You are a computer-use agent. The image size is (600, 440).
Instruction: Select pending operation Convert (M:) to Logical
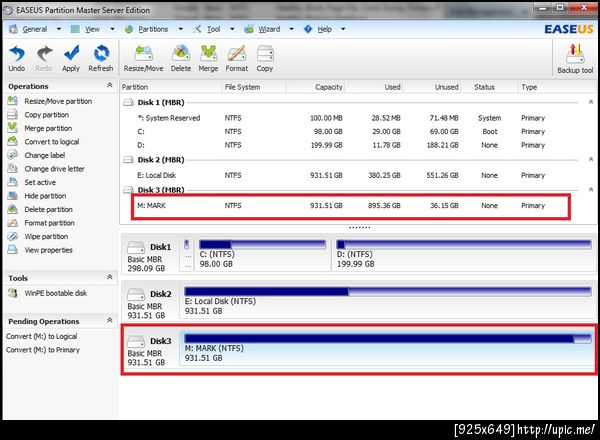click(x=41, y=336)
